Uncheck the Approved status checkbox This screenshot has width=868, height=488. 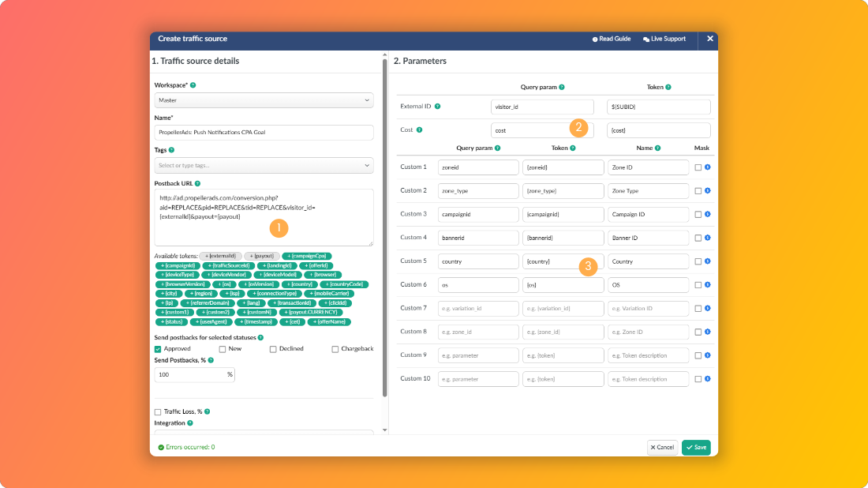click(x=158, y=349)
